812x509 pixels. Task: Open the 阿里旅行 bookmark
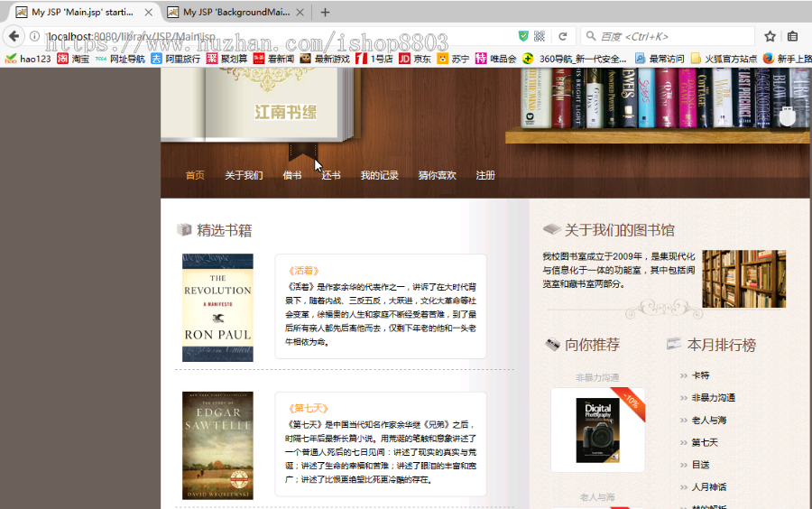176,59
